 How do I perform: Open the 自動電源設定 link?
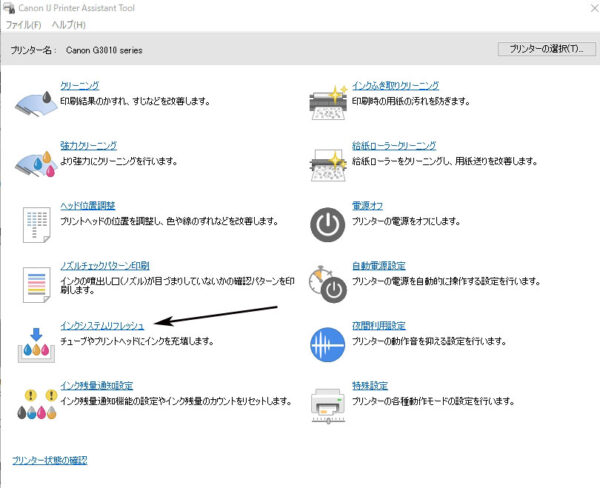379,266
